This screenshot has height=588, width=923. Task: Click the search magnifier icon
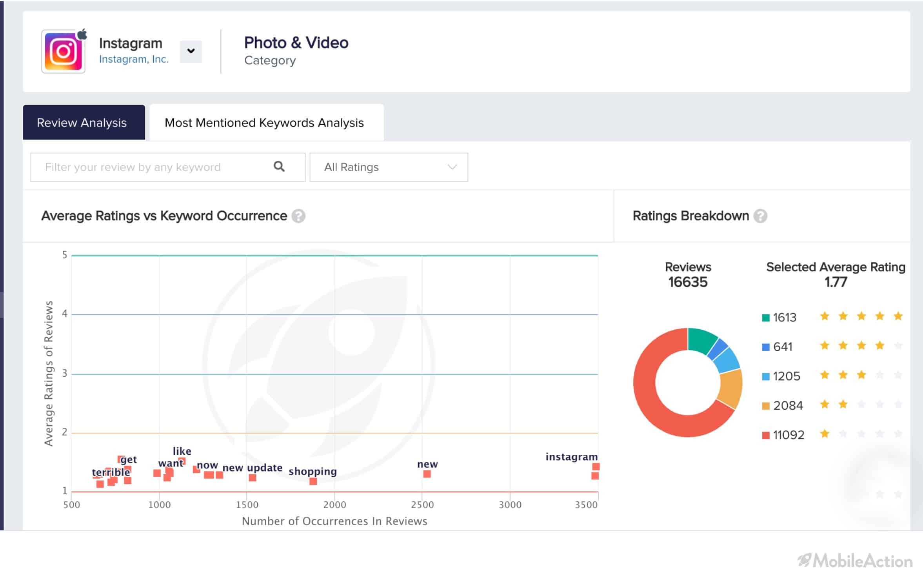[x=279, y=167]
